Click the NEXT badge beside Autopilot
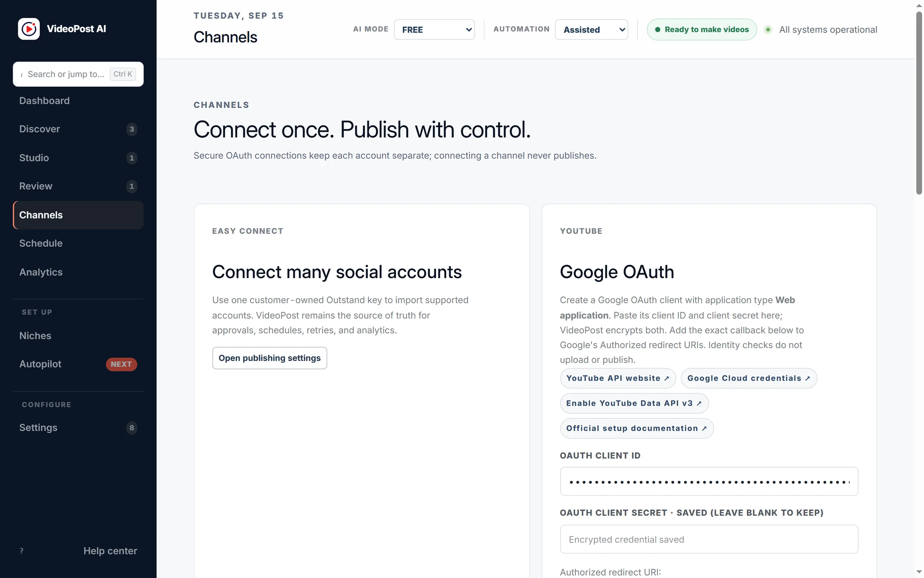 click(x=121, y=364)
